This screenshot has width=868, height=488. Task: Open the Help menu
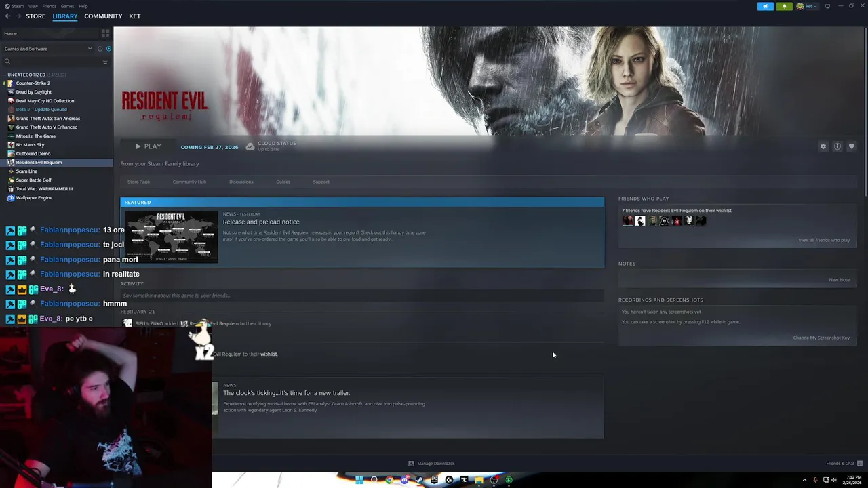[x=83, y=6]
